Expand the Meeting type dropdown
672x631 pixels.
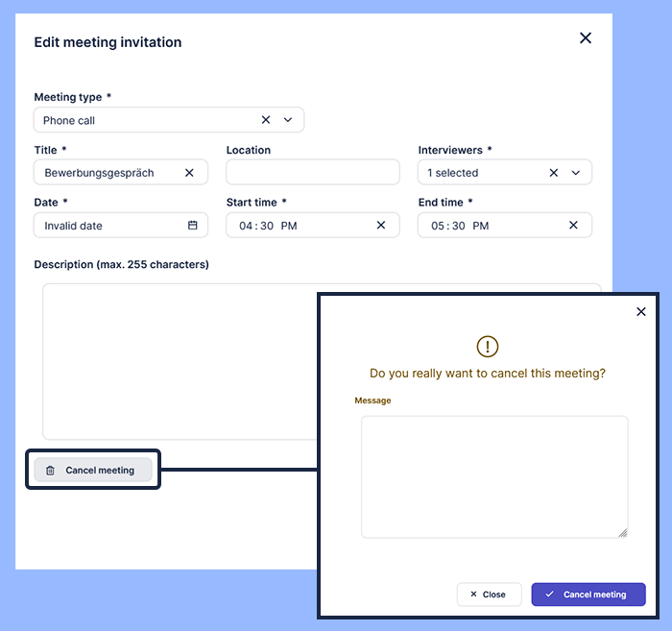click(288, 120)
